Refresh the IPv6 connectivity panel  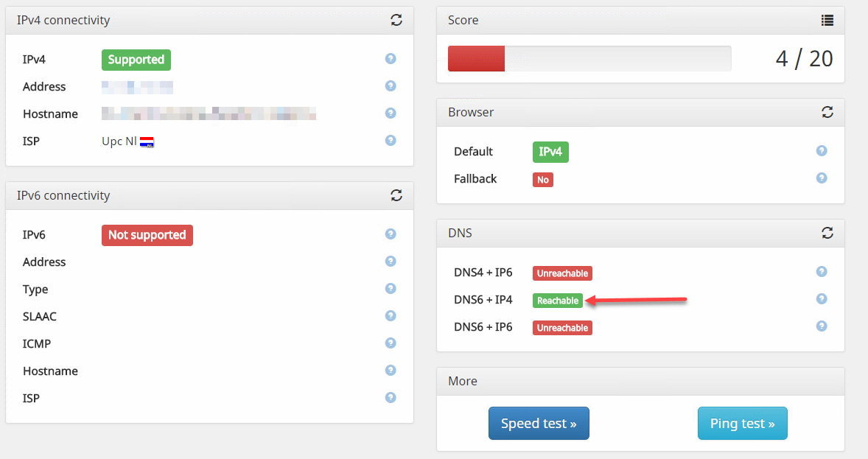pyautogui.click(x=396, y=195)
